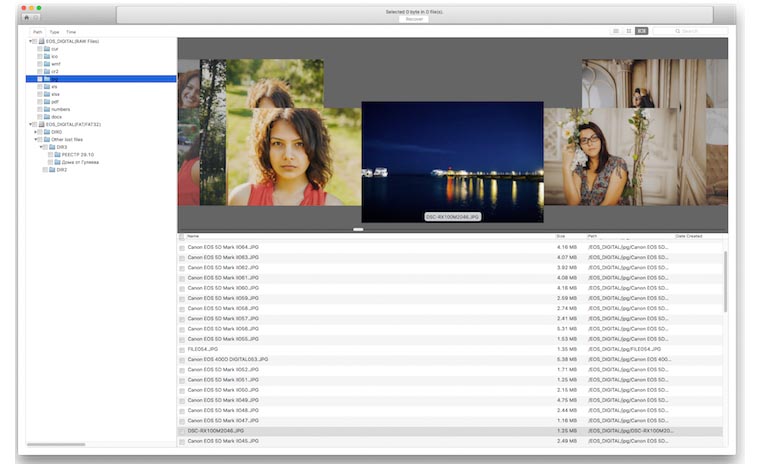This screenshot has height=466, width=760.
Task: Click the cur folder icon
Action: point(47,49)
